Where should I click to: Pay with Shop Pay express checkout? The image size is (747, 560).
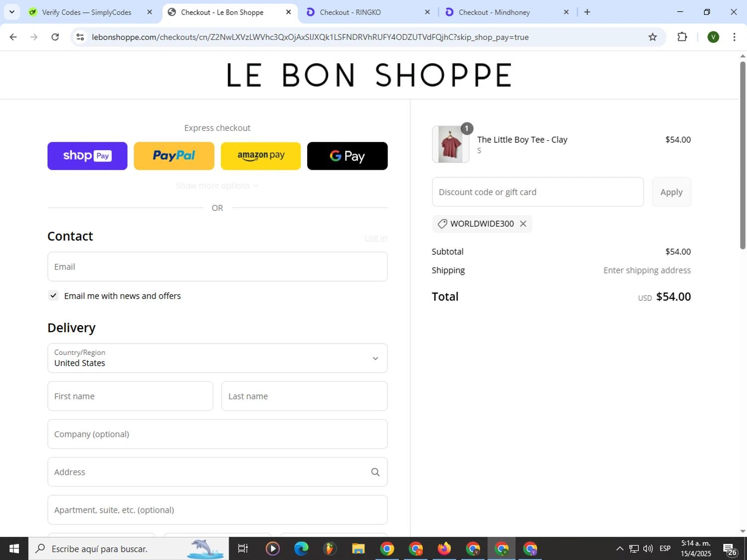[x=87, y=156]
